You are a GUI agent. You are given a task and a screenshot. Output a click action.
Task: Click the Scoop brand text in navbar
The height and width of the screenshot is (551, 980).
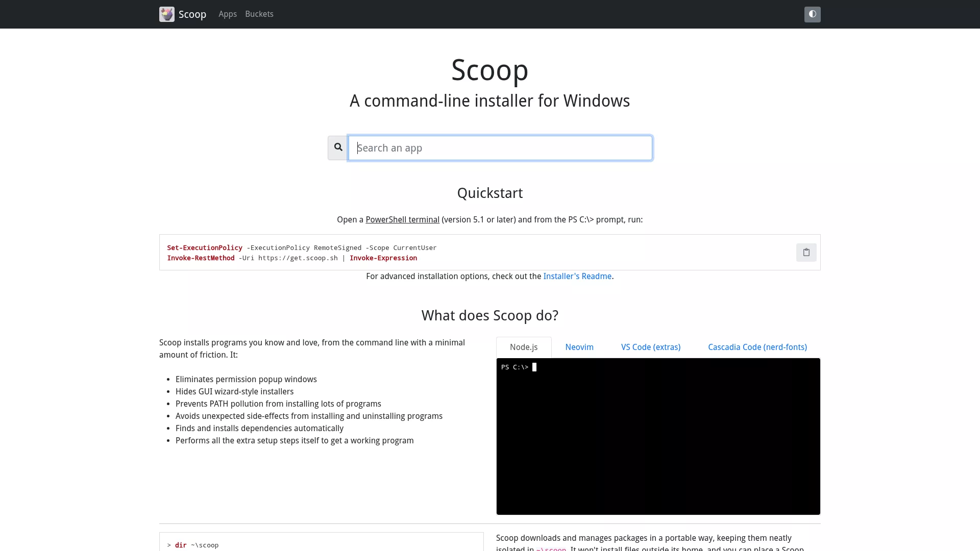pos(192,14)
